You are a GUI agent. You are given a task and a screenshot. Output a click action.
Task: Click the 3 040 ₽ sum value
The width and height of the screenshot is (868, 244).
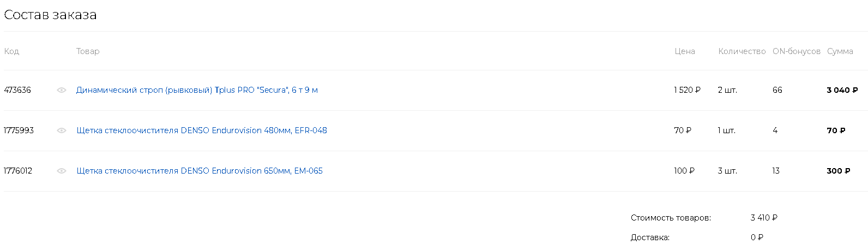tap(842, 90)
